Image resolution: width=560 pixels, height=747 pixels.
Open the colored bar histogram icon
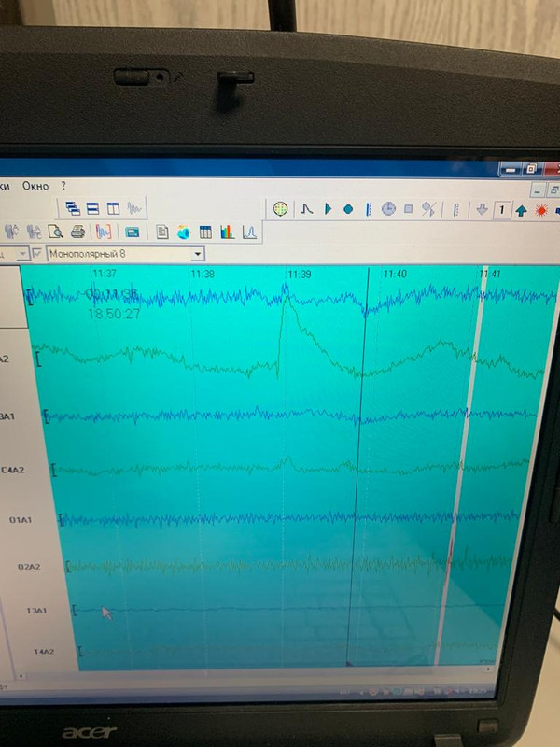tap(227, 232)
